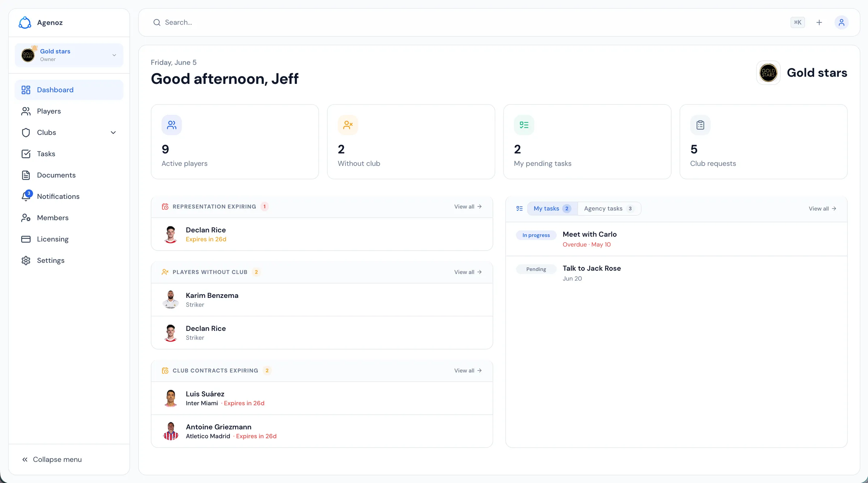This screenshot has width=868, height=483.
Task: Switch to the My tasks tab
Action: point(552,209)
